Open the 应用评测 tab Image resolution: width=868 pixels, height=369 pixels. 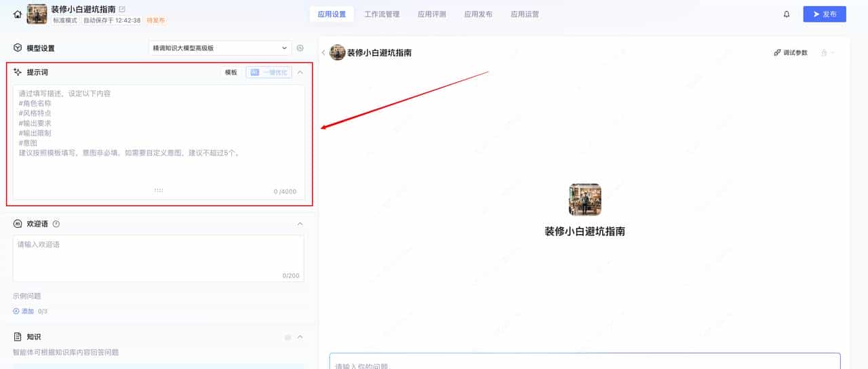[x=432, y=14]
